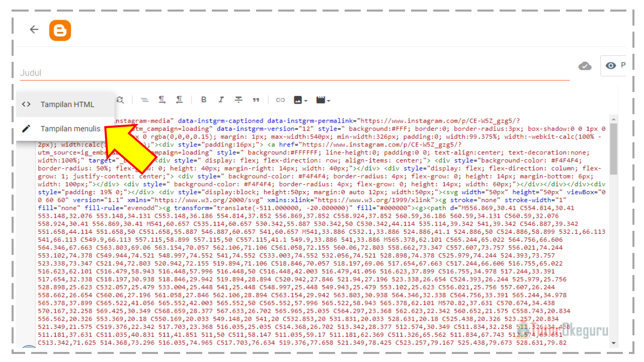The width and height of the screenshot is (644, 362).
Task: Click the back arrow icon
Action: point(33,29)
